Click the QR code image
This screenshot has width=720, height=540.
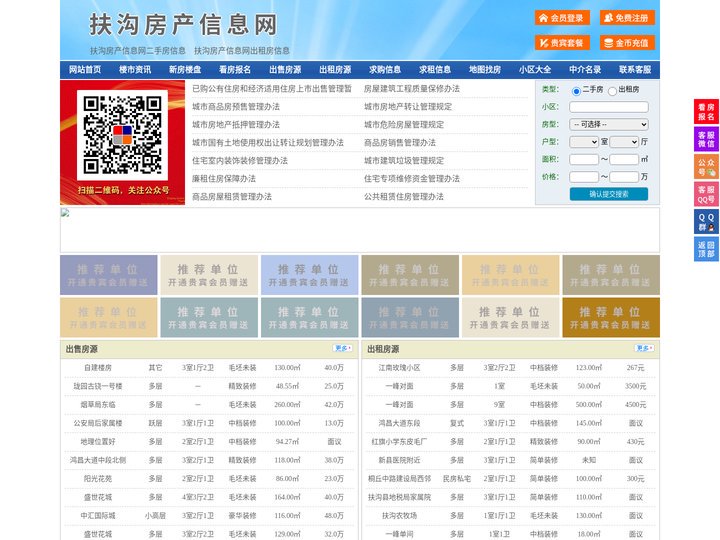[122, 135]
